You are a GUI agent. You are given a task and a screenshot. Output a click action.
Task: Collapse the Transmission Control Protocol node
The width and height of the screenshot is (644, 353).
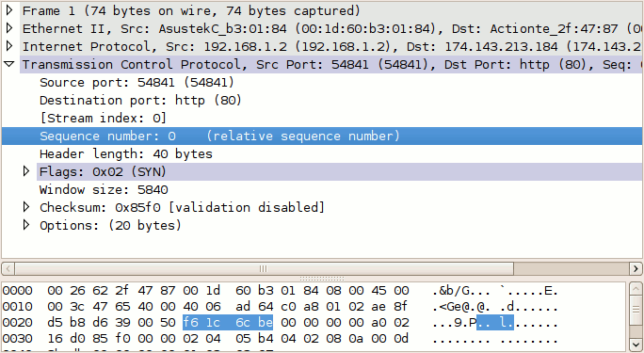[9, 64]
